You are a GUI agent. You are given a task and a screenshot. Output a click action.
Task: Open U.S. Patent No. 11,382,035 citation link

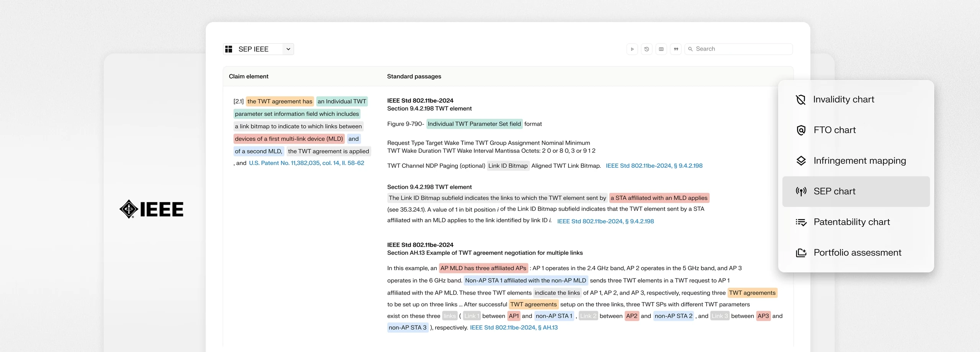click(306, 163)
